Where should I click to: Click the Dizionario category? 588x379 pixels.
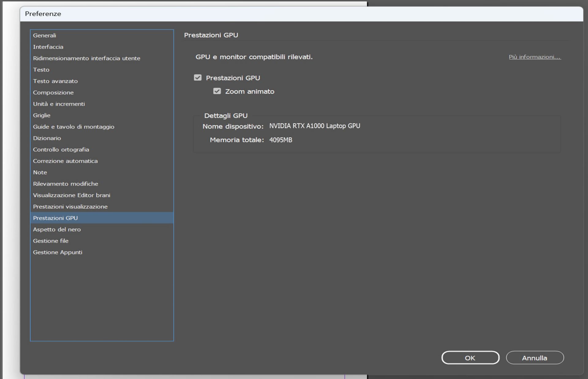click(x=47, y=138)
